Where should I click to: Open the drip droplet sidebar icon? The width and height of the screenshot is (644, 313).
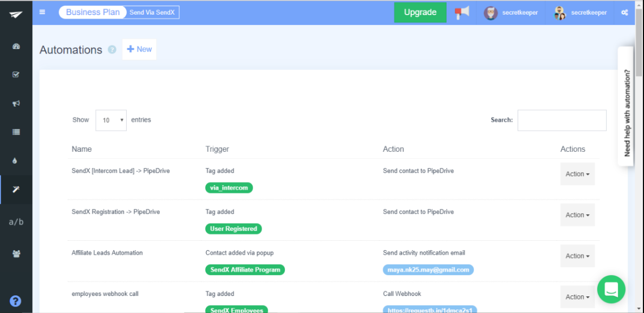pyautogui.click(x=15, y=161)
